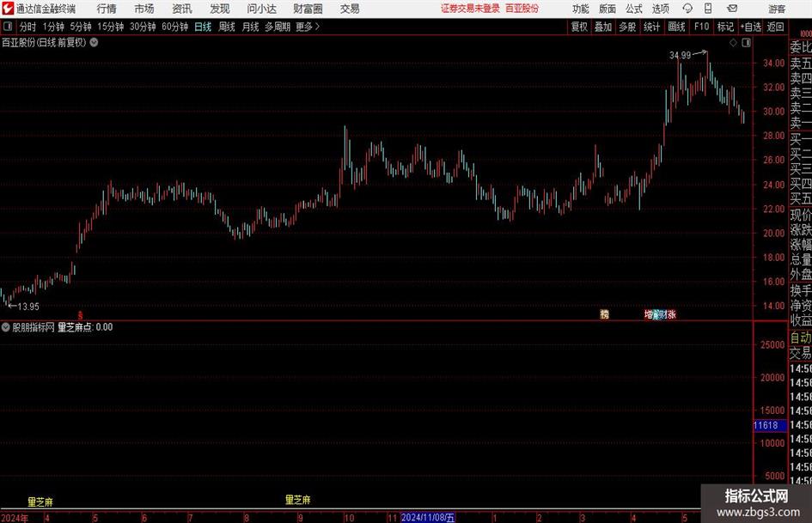Switch to 60分钟 chart period
The image size is (812, 523).
[175, 27]
